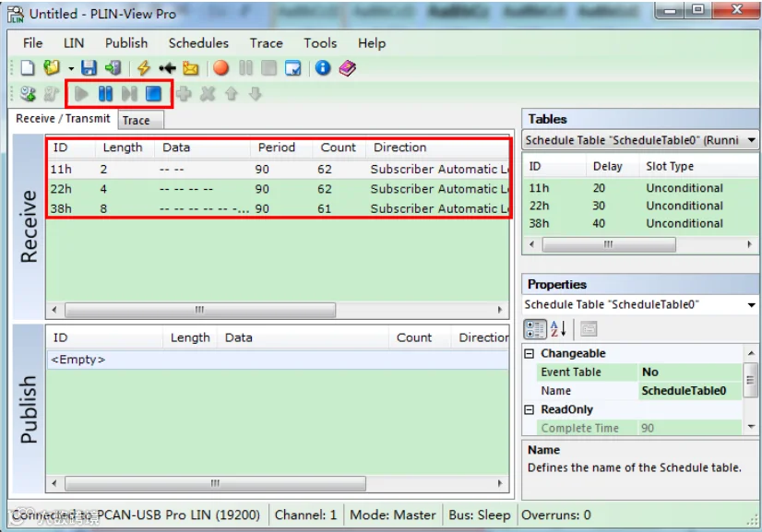This screenshot has width=762, height=532.
Task: Click the Receive list horizontal scrollbar thumb
Action: 200,310
